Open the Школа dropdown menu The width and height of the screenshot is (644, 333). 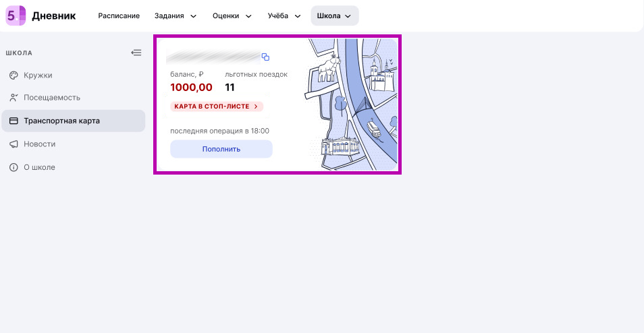(x=335, y=16)
